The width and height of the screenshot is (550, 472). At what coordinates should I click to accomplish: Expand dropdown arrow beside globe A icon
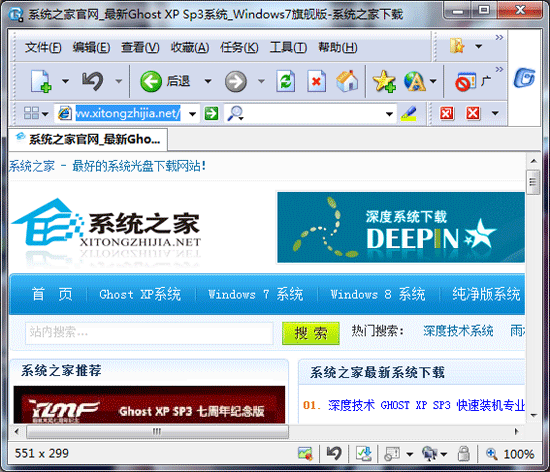[433, 81]
